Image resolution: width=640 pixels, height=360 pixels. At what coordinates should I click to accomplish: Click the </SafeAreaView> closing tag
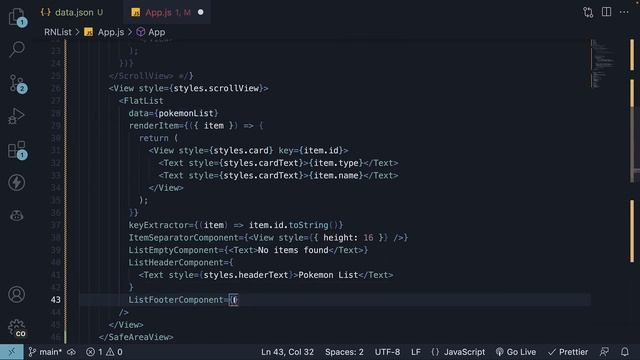pyautogui.click(x=136, y=337)
